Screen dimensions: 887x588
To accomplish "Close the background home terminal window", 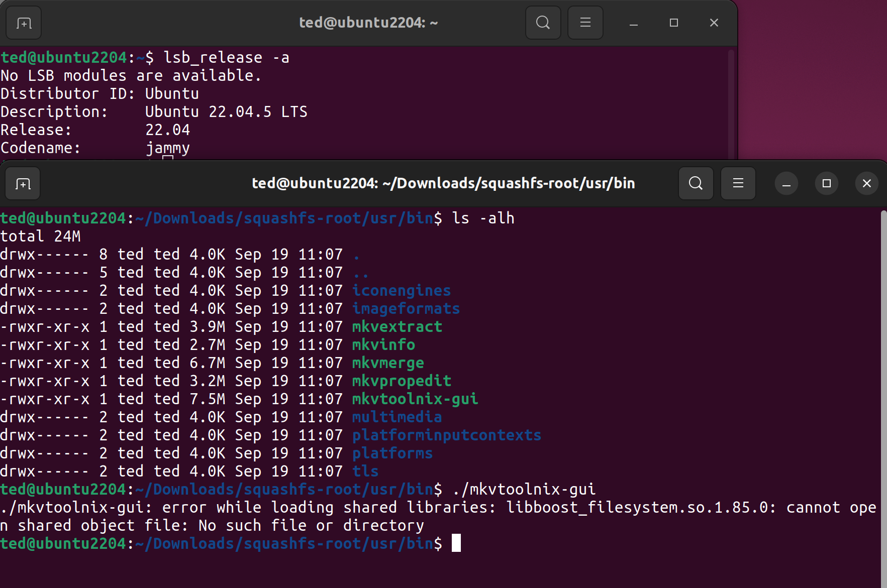I will point(714,23).
